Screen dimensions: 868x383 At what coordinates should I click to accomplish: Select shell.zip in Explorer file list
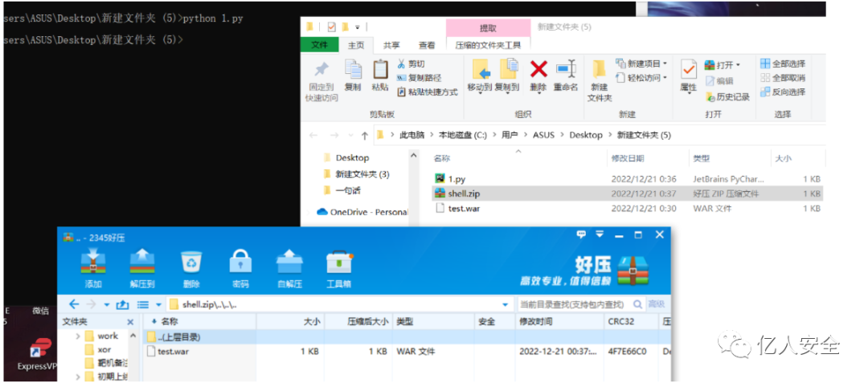tap(627, 194)
